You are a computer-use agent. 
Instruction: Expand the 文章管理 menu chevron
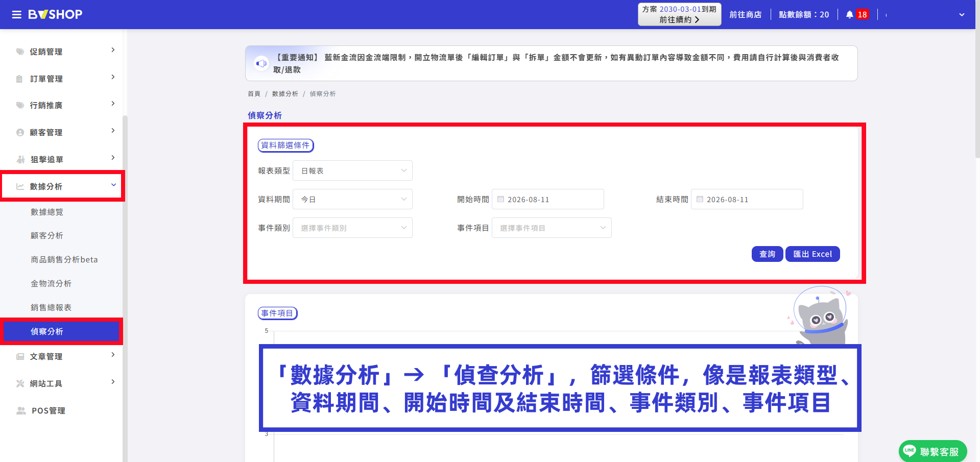point(113,355)
